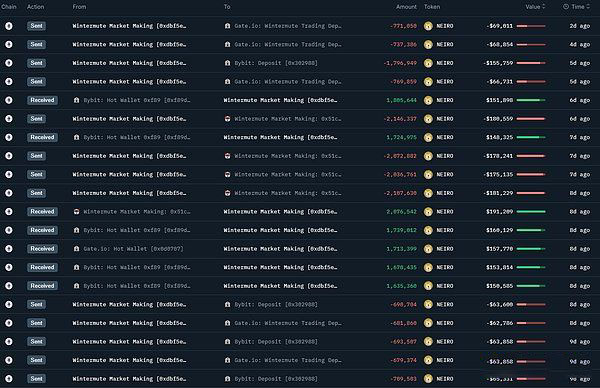Click the Gate.io Hot Wallet sender icon
This screenshot has width=600, height=388.
(x=77, y=249)
